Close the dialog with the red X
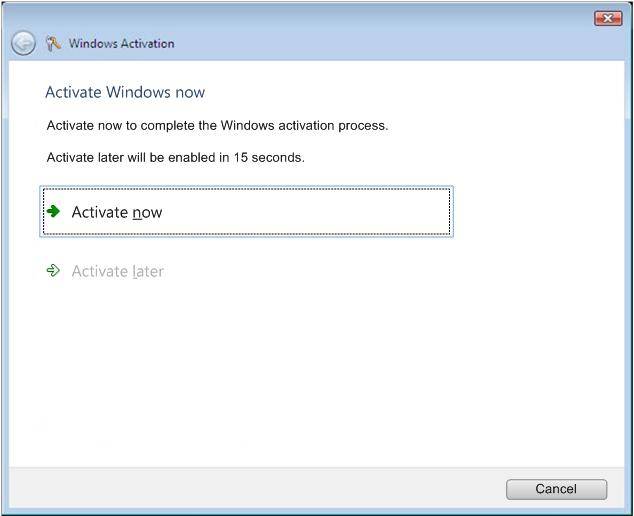634x516 pixels. pyautogui.click(x=608, y=18)
